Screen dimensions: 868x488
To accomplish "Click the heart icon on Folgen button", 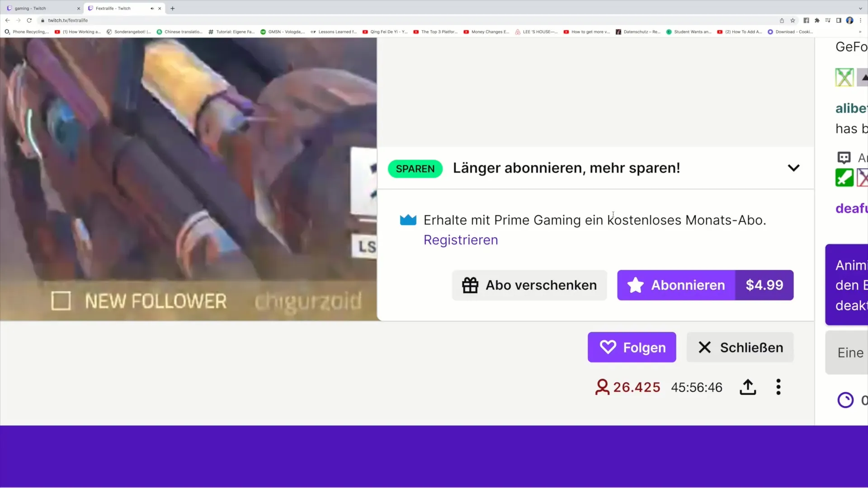I will [x=608, y=347].
